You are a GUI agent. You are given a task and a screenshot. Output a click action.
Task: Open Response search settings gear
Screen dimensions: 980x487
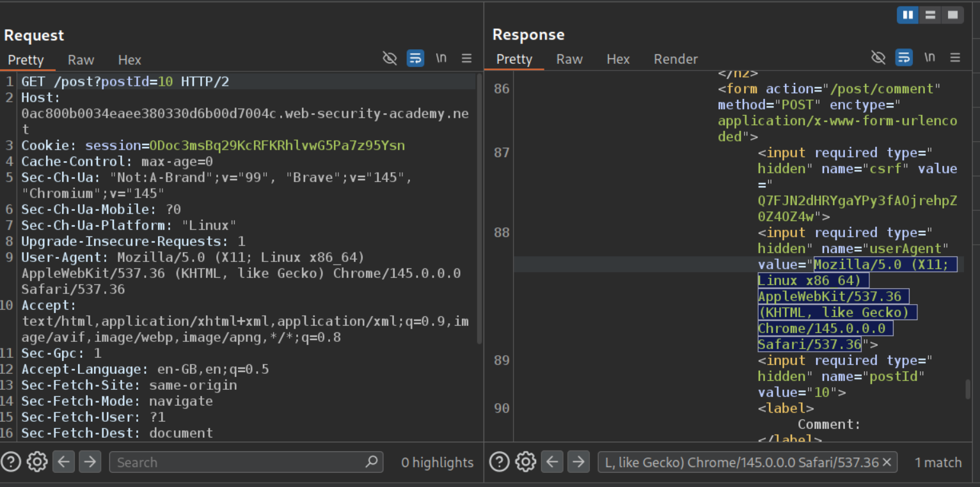click(x=525, y=461)
